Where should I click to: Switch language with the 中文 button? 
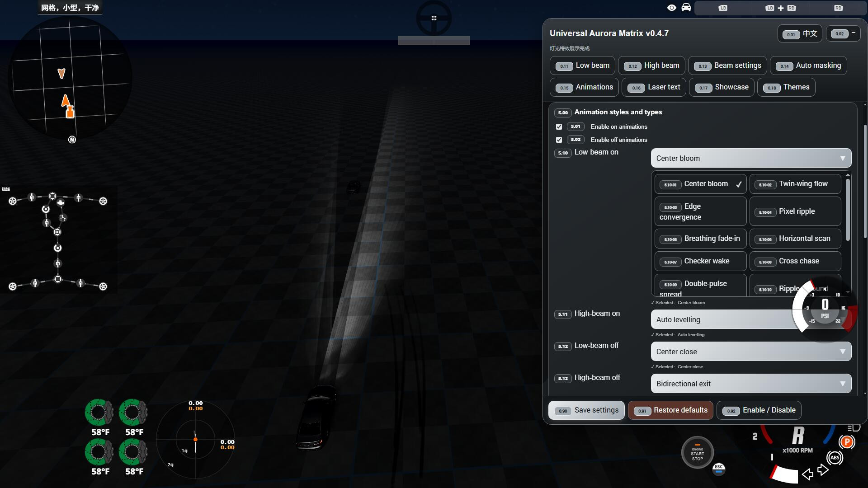point(800,34)
